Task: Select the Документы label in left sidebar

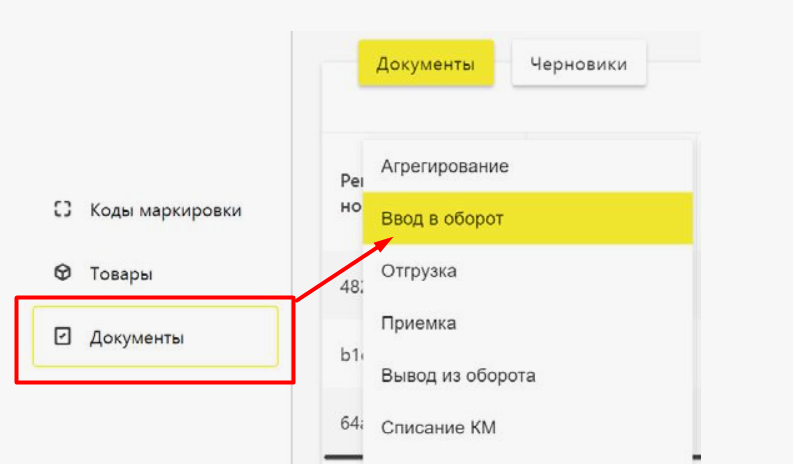Action: point(136,338)
